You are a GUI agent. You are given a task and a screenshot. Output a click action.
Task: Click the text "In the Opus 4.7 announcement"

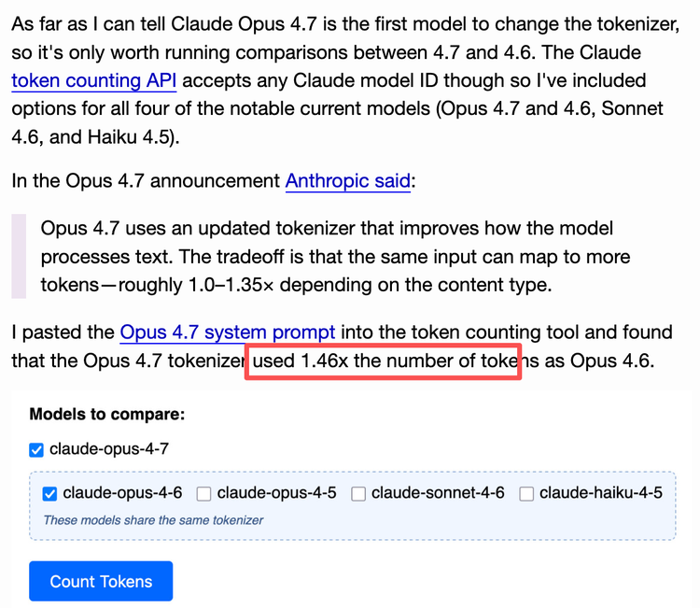click(x=146, y=180)
